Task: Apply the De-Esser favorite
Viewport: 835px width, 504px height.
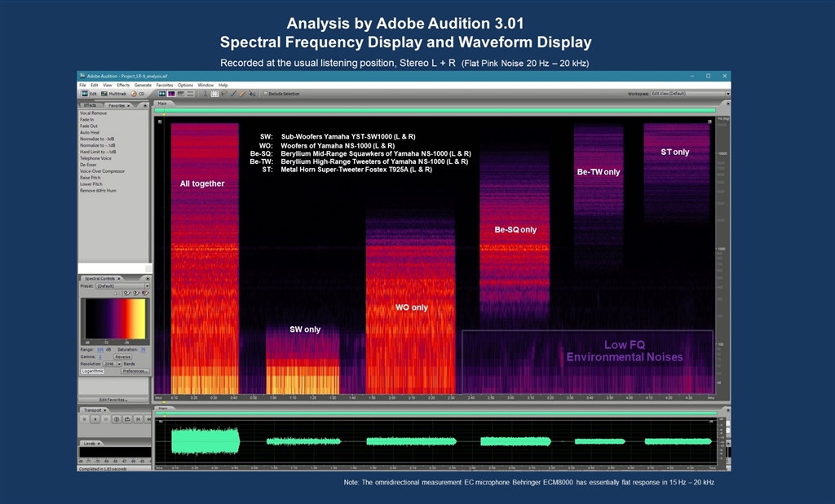Action: tap(88, 165)
